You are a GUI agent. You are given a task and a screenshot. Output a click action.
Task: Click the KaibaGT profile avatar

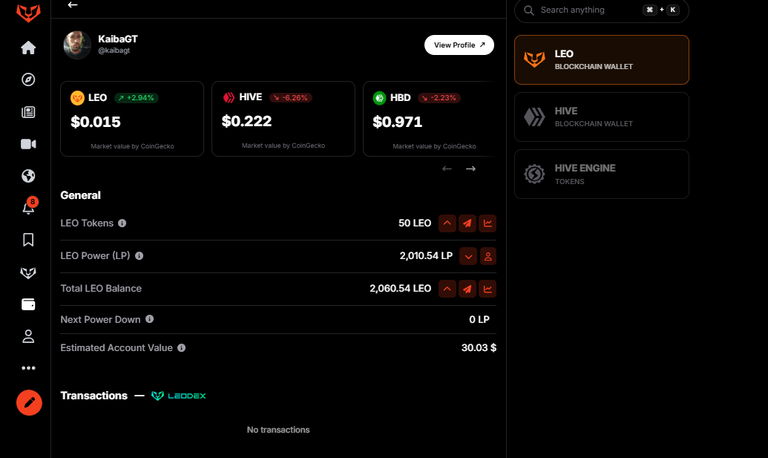pos(77,45)
